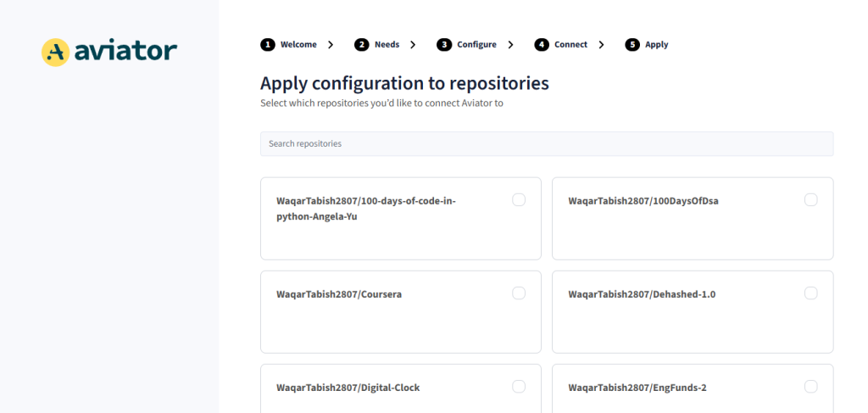The width and height of the screenshot is (868, 413).
Task: Click the 'Select which repositories' subtitle text
Action: coord(382,103)
